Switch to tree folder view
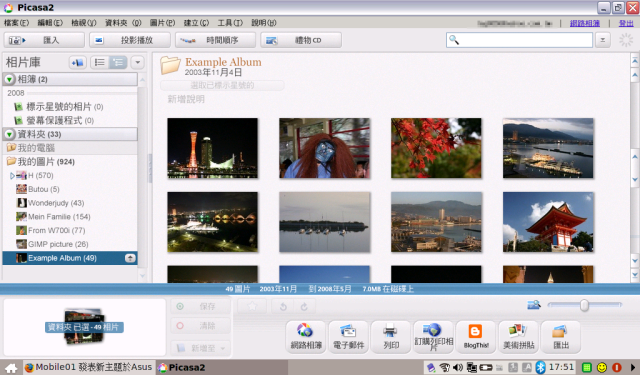 (118, 62)
